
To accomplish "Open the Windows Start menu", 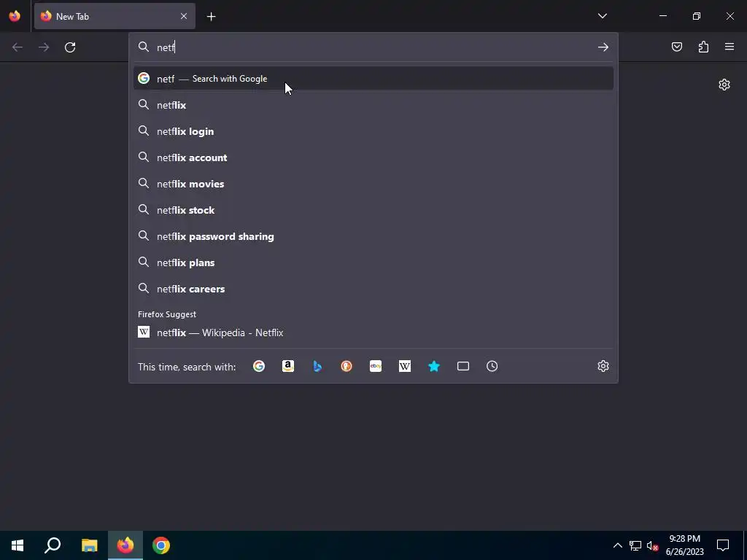I will coord(18,545).
